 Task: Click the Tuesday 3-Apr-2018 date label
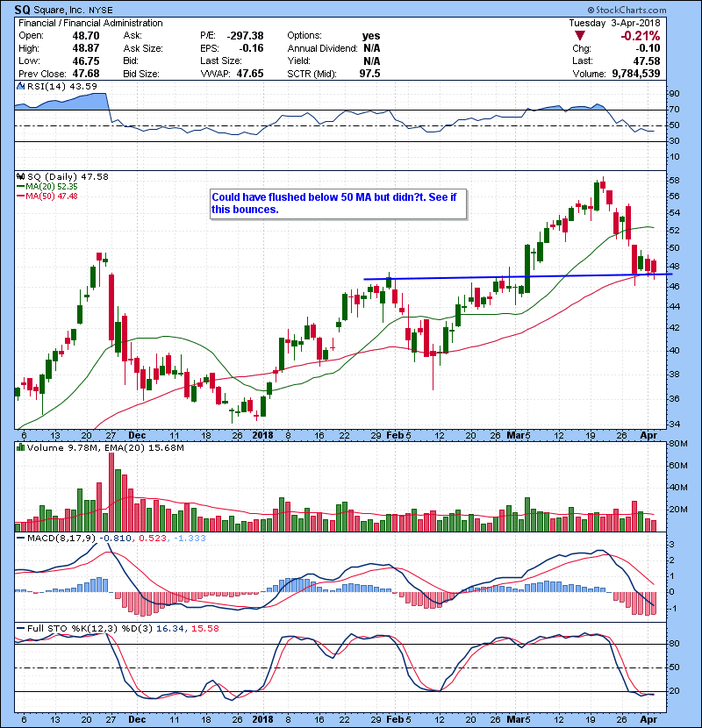pos(614,23)
